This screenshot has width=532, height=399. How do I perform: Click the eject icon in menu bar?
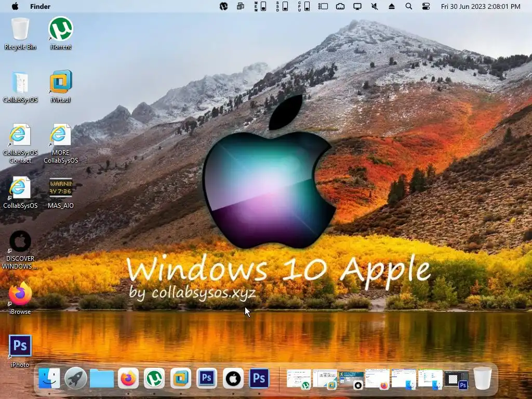click(392, 6)
